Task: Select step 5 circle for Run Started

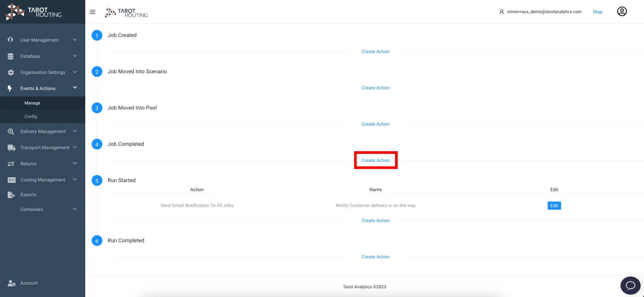Action: [97, 181]
